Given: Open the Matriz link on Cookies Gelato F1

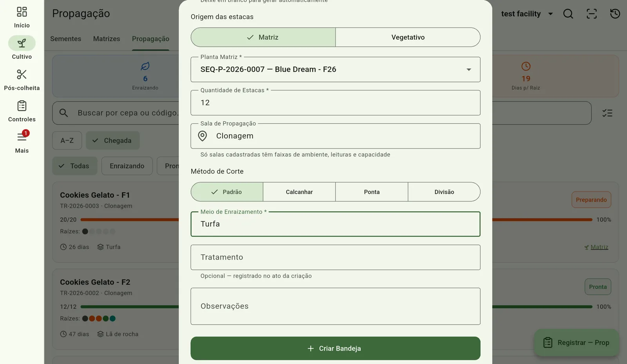Looking at the screenshot, I should pos(596,247).
